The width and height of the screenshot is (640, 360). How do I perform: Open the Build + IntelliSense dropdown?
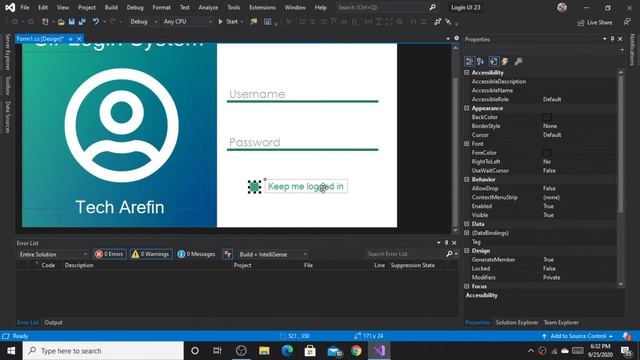click(x=273, y=254)
